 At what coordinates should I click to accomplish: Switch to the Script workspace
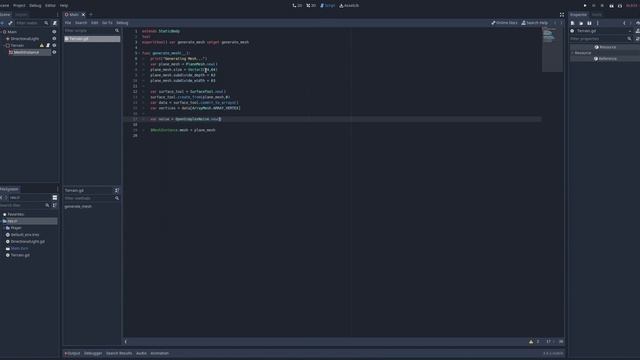[x=327, y=6]
